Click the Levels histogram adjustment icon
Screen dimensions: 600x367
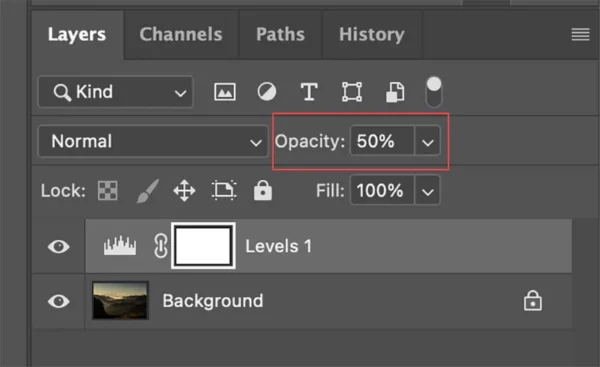point(120,246)
